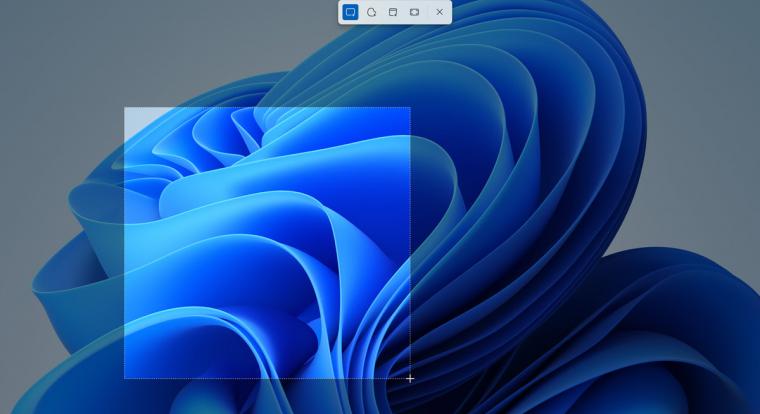Screen dimensions: 760x414
Task: Click the dashed right edge of selection
Action: [x=410, y=243]
